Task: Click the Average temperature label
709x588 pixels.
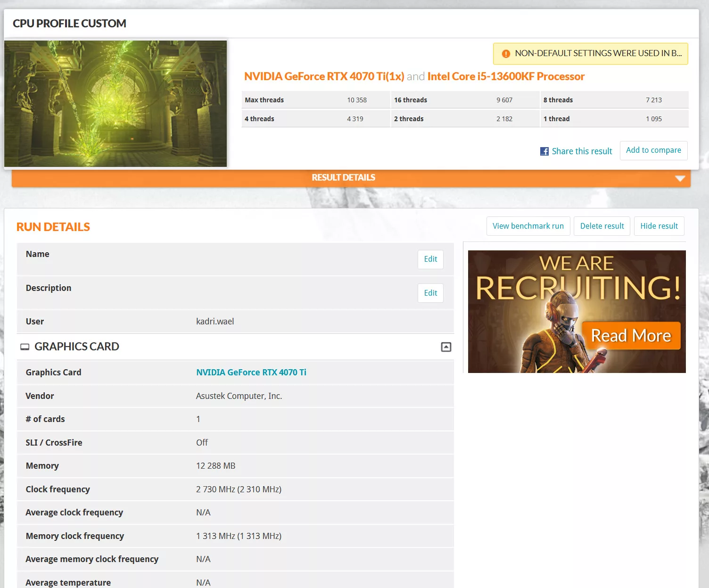Action: click(x=68, y=583)
